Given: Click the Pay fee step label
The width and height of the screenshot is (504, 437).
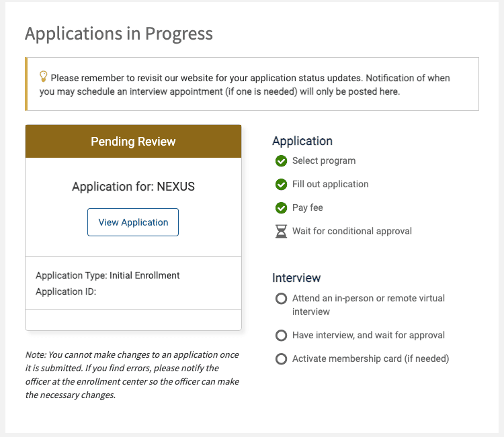Looking at the screenshot, I should pos(308,208).
